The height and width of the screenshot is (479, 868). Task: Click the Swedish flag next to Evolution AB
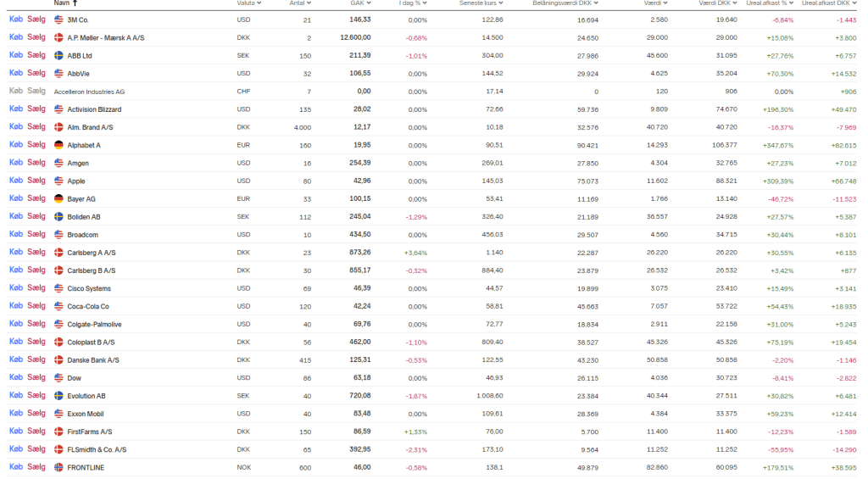pos(58,396)
